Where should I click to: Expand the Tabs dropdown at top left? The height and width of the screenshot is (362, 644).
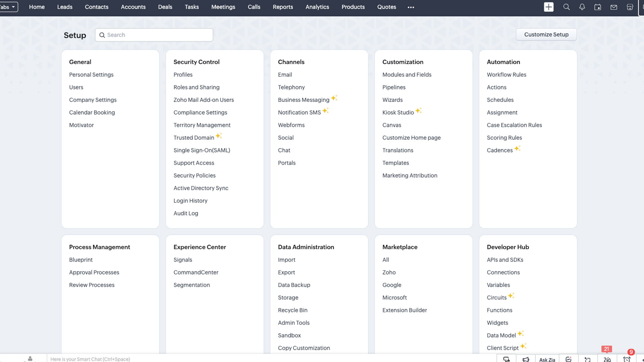(8, 7)
